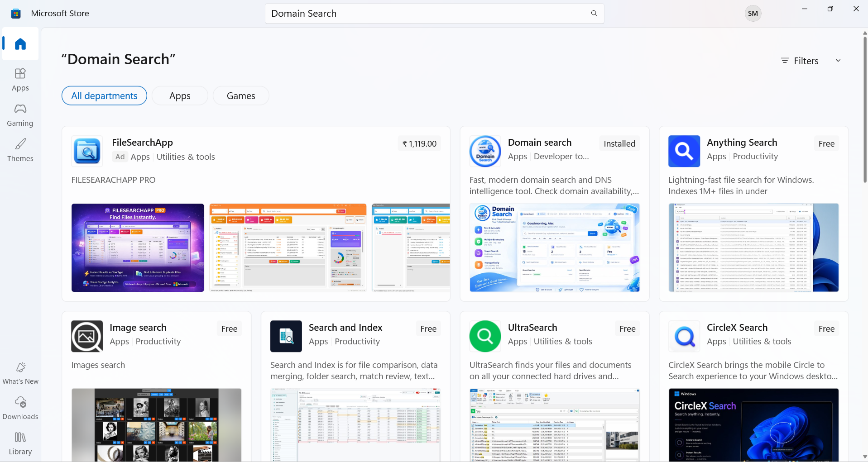The width and height of the screenshot is (868, 462).
Task: Open the Image search preview screenshot
Action: (157, 425)
